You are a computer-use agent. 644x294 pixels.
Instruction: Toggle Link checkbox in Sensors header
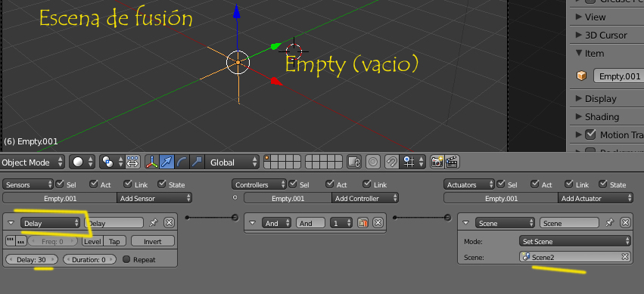pyautogui.click(x=128, y=184)
